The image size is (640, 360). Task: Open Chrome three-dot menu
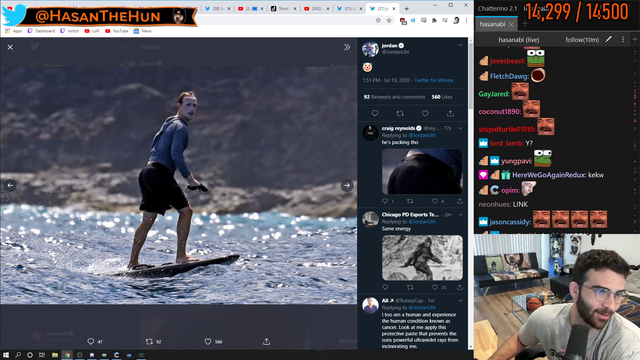coord(466,20)
